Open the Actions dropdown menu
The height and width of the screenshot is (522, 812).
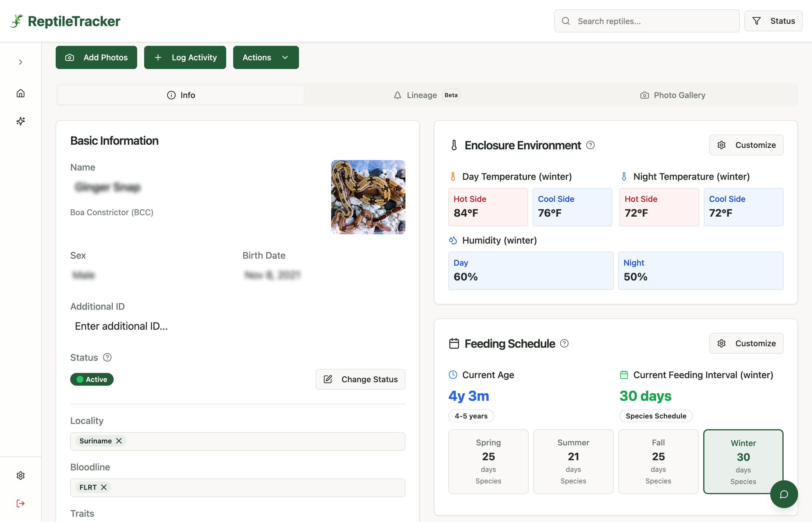pyautogui.click(x=266, y=57)
